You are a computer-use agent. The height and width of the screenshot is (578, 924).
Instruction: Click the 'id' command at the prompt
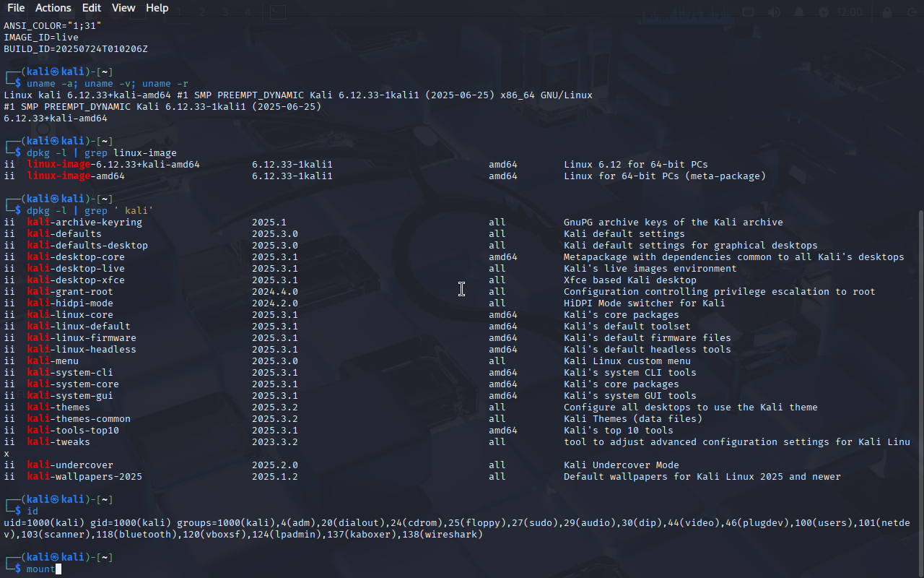coord(32,512)
